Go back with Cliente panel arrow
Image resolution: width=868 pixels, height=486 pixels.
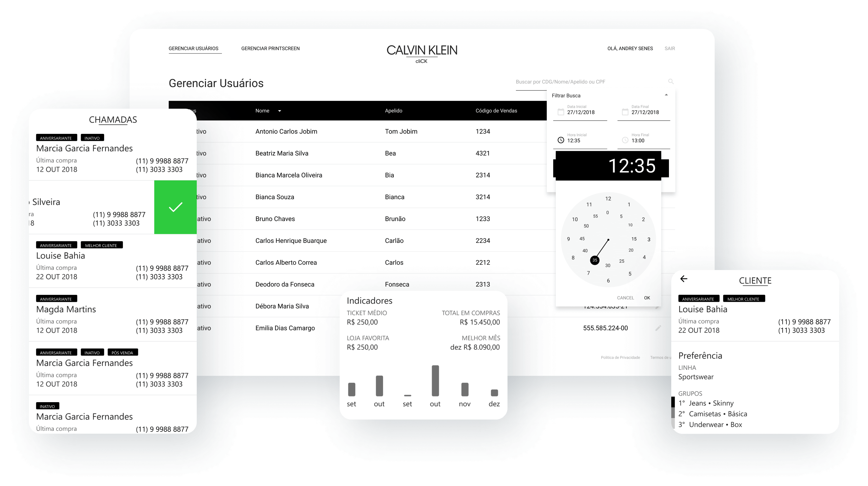[x=684, y=279]
